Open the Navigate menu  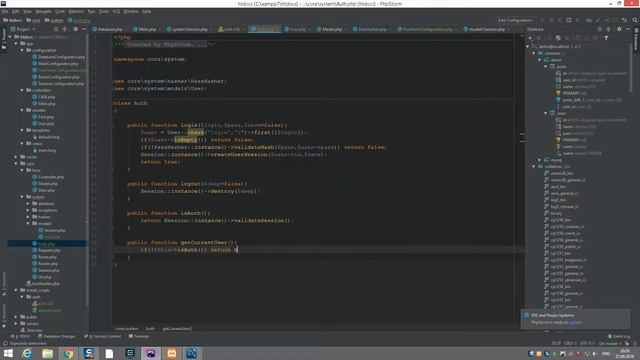coord(43,12)
